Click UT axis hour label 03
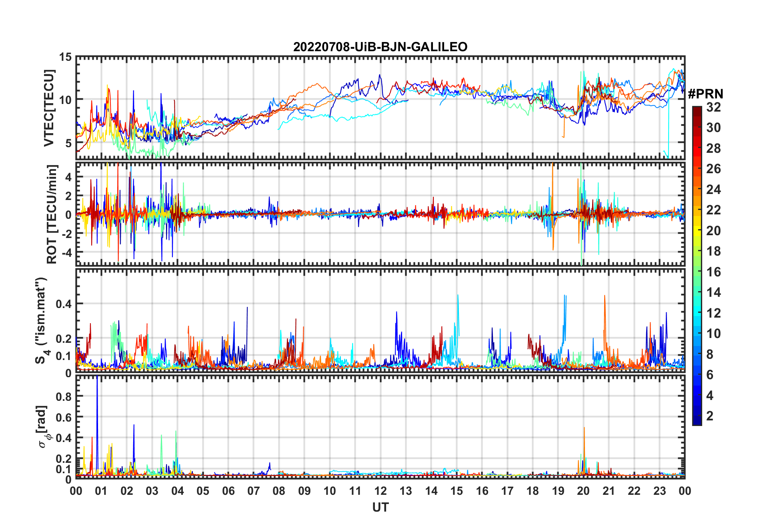This screenshot has height=532, width=761. (152, 490)
